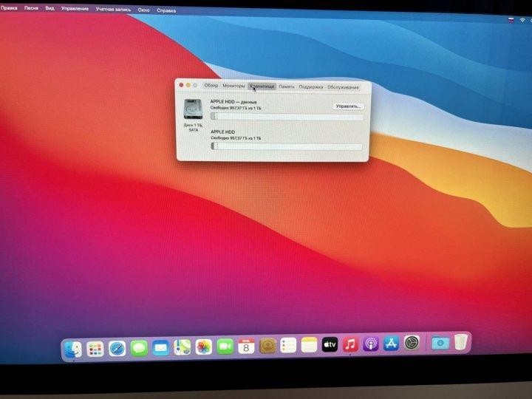Open Contacts from the Dock
The width and height of the screenshot is (532, 399).
pyautogui.click(x=267, y=346)
